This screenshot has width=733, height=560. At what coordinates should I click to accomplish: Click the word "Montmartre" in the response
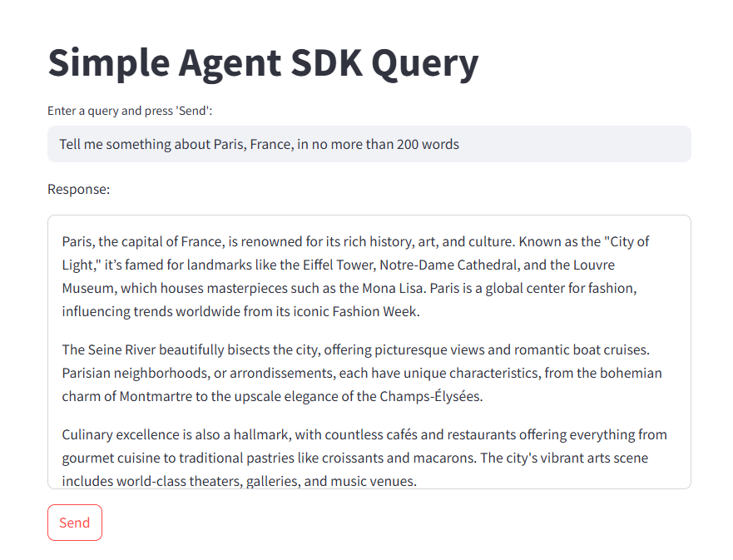pos(156,396)
